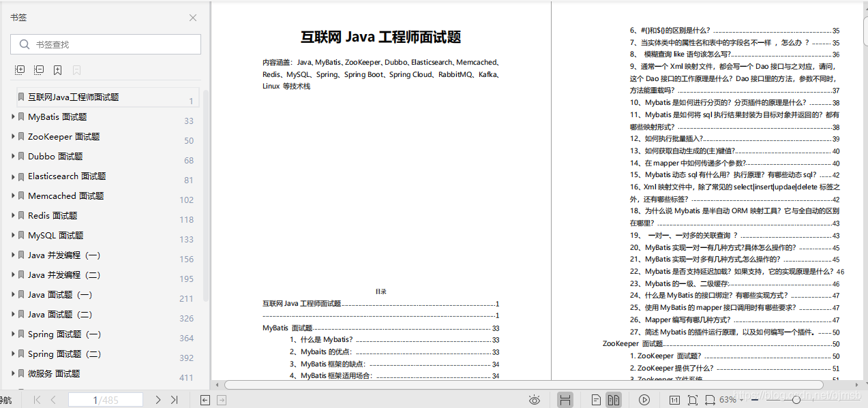
Task: Click the page number 33 beside MyBatis 面试题
Action: pos(189,121)
